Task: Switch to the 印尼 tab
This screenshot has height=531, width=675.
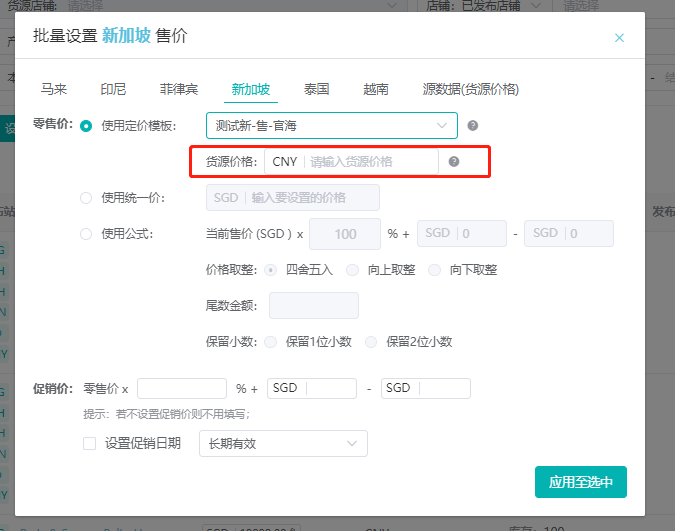Action: pyautogui.click(x=113, y=89)
